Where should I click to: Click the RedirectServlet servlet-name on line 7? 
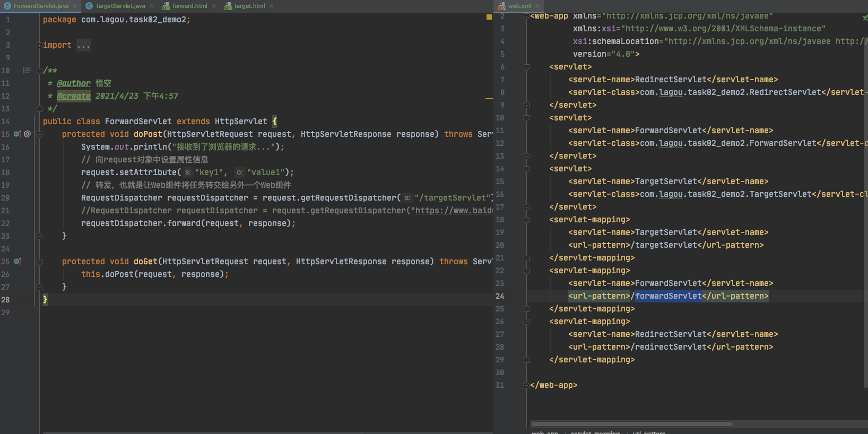pyautogui.click(x=671, y=80)
